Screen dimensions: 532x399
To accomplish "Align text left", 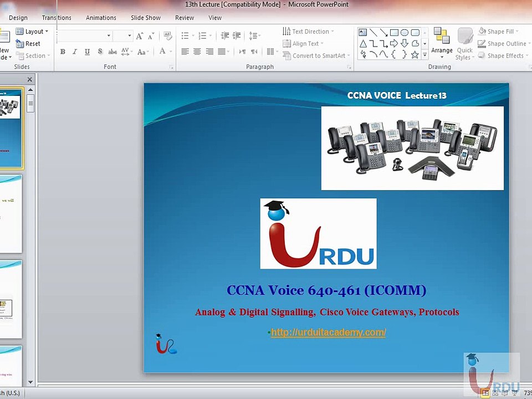I will [185, 52].
